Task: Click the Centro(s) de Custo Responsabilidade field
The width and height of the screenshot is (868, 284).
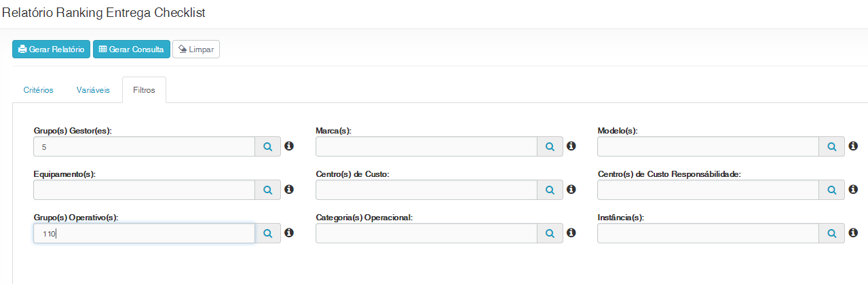Action: [x=708, y=190]
